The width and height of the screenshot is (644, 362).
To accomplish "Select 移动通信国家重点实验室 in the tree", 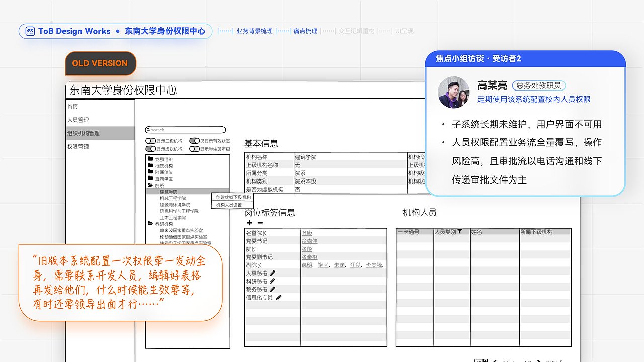I will (x=183, y=237).
